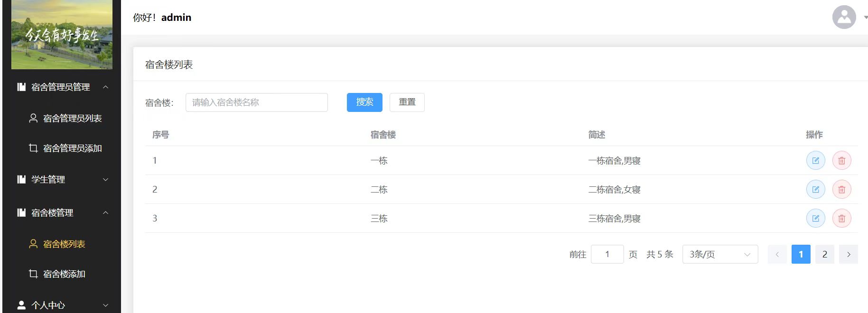Click the 宿舍楼列表 card title
The image size is (868, 313).
(x=169, y=64)
